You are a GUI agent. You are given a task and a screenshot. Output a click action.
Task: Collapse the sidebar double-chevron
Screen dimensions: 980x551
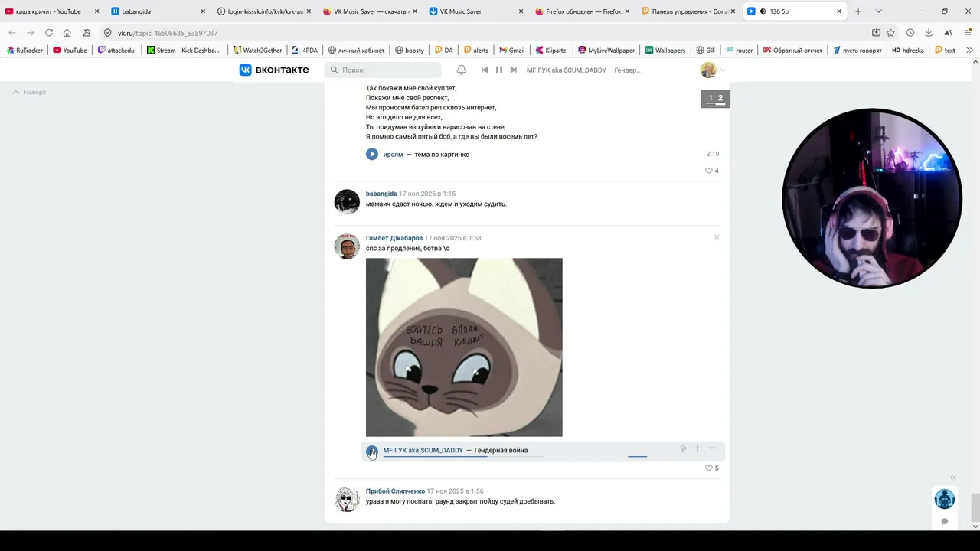(953, 478)
